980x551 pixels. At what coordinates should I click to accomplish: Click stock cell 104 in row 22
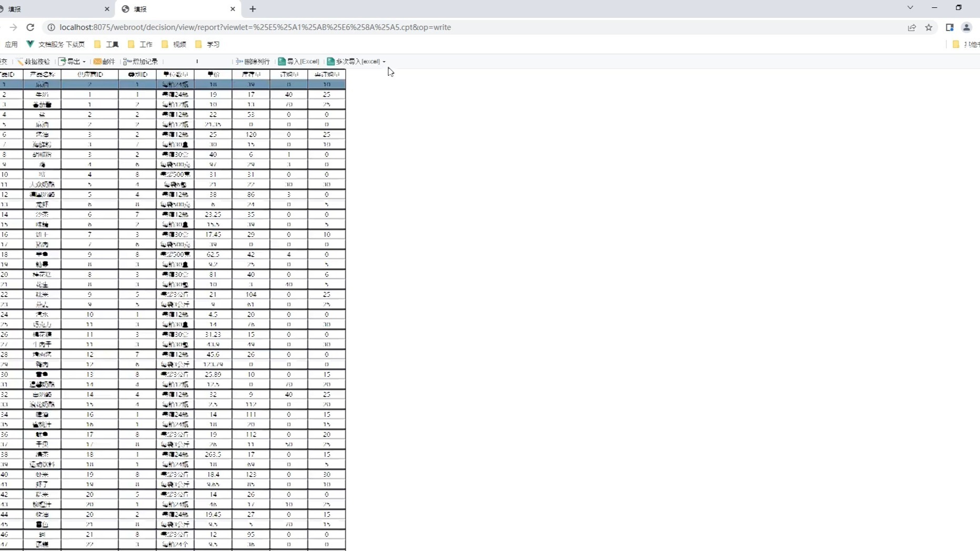[x=251, y=295]
